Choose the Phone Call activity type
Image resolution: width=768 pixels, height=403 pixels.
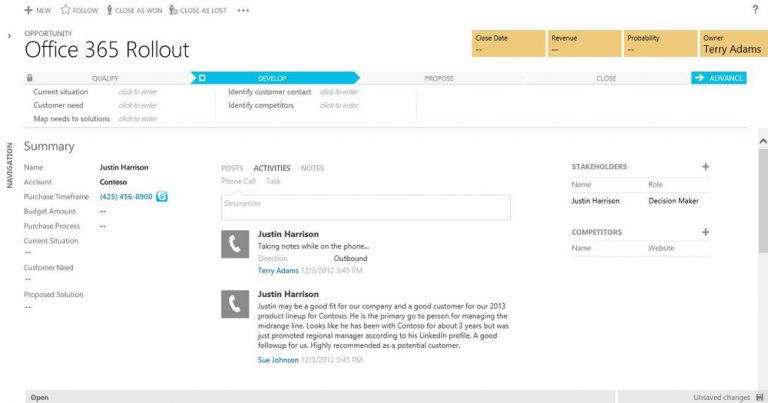(x=239, y=181)
